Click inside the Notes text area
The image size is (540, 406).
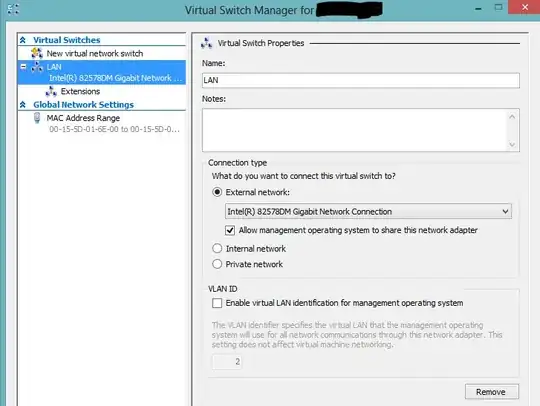[355, 130]
